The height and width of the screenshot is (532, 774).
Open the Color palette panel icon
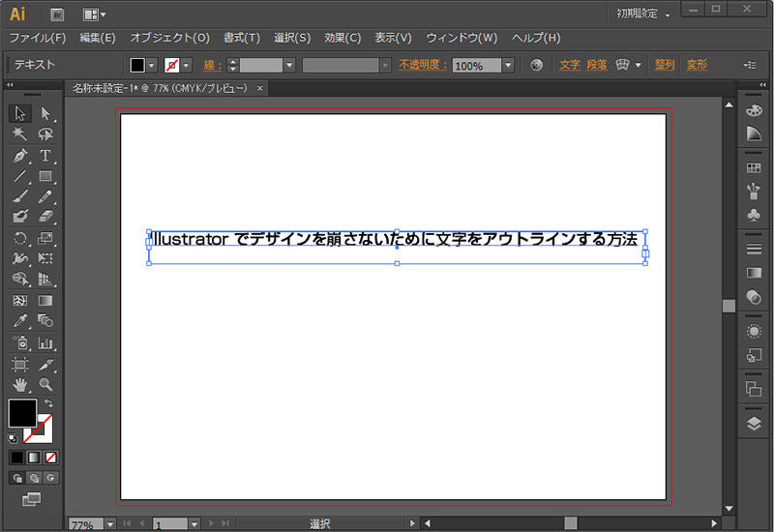(754, 111)
